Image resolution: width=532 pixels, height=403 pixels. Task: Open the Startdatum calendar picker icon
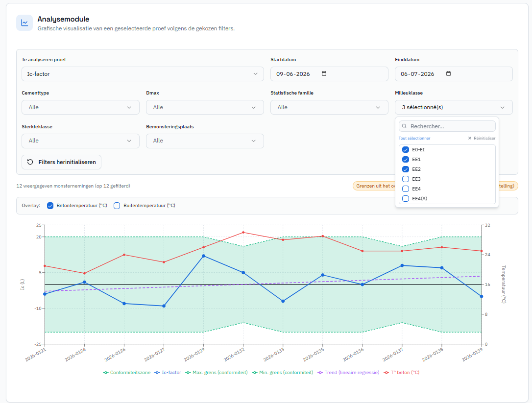324,73
